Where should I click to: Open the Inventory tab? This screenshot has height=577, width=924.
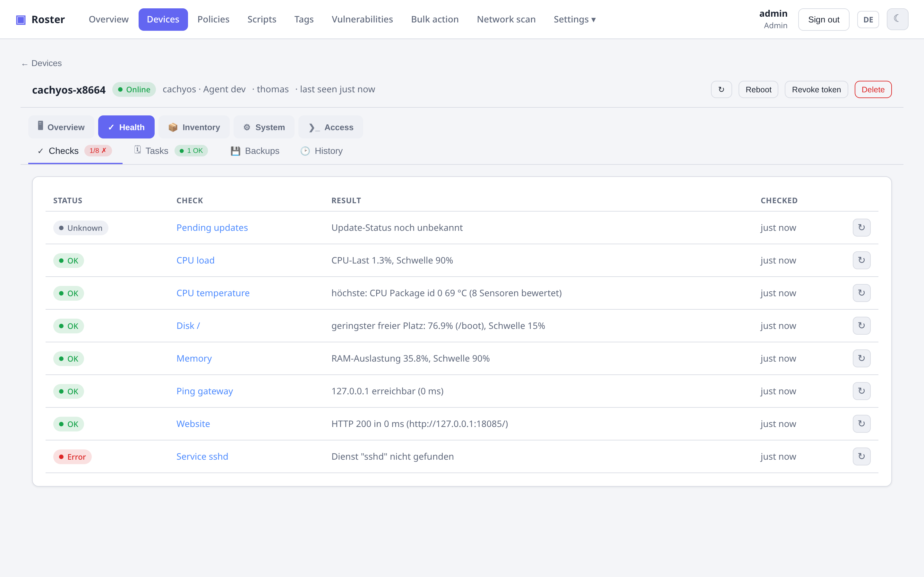[x=194, y=127]
